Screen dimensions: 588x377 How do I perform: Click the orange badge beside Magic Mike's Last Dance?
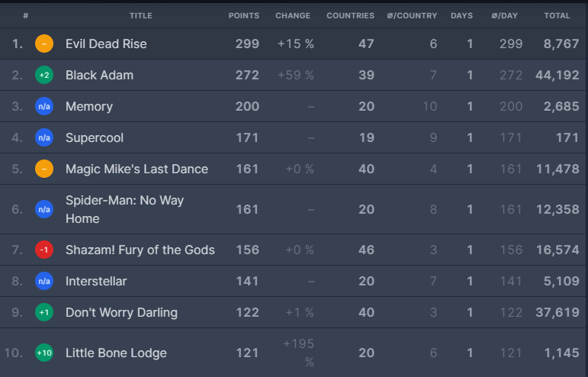pyautogui.click(x=44, y=169)
